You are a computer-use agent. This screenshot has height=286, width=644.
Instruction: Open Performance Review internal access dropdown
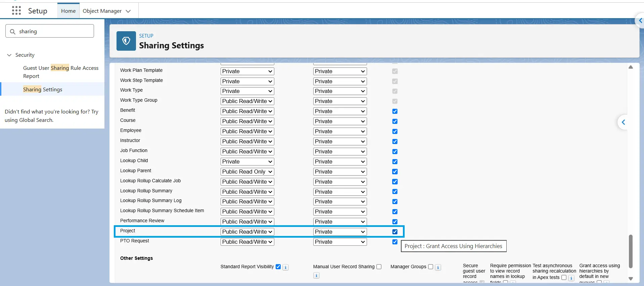click(247, 222)
